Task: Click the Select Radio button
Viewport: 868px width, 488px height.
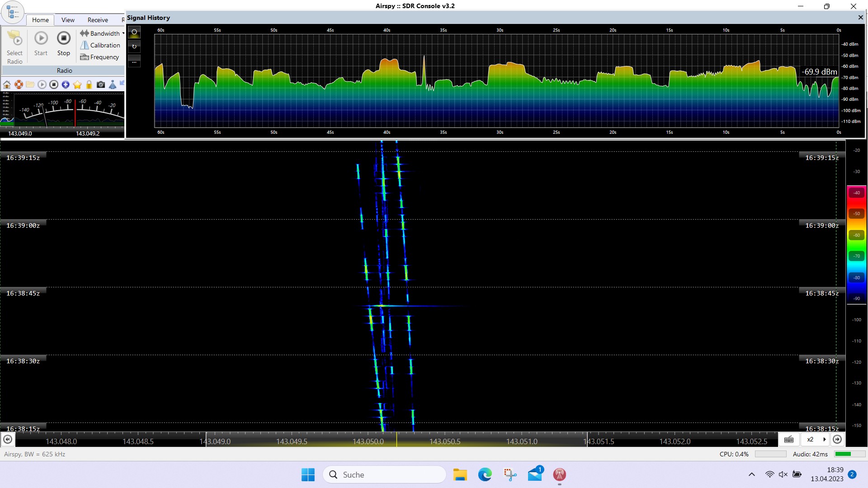Action: pos(14,47)
